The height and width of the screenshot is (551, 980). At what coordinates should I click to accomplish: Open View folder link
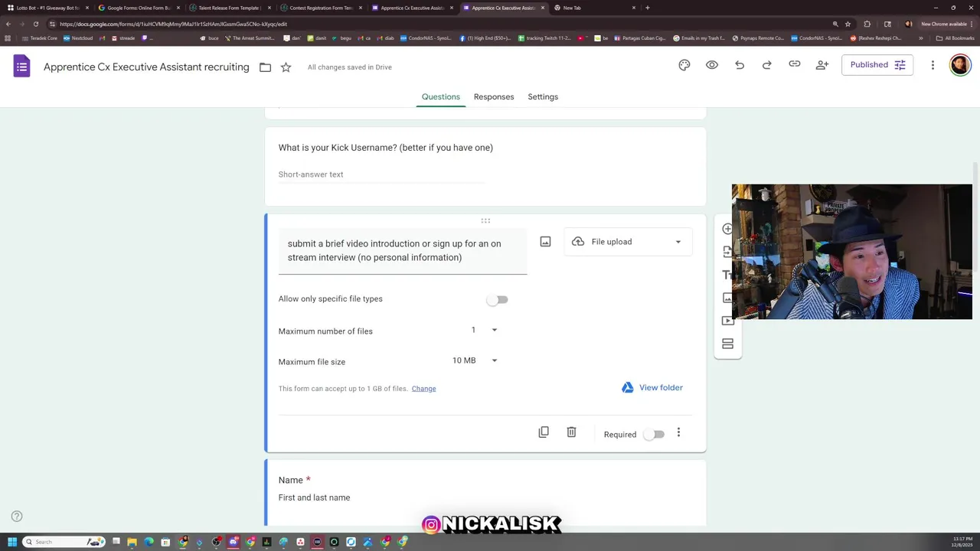[x=652, y=388]
